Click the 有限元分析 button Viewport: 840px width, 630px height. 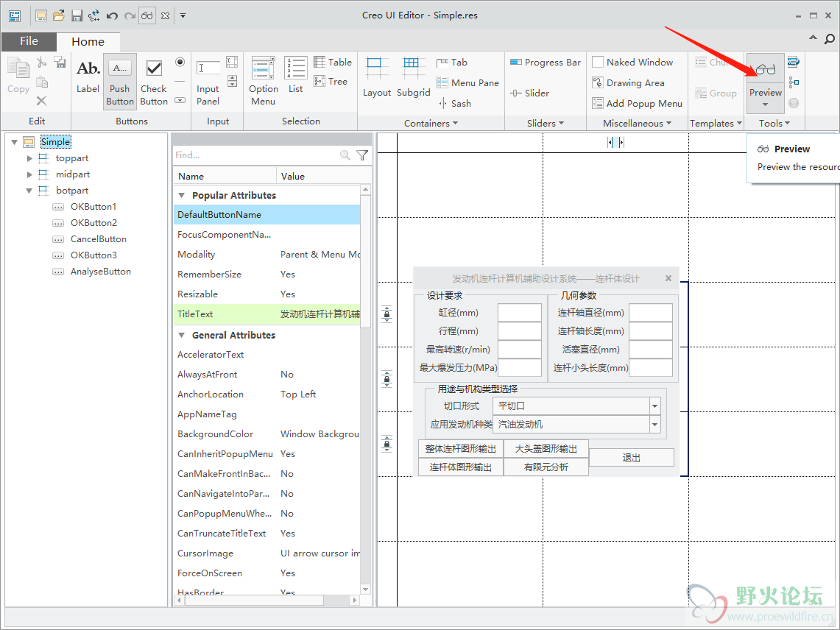[546, 467]
